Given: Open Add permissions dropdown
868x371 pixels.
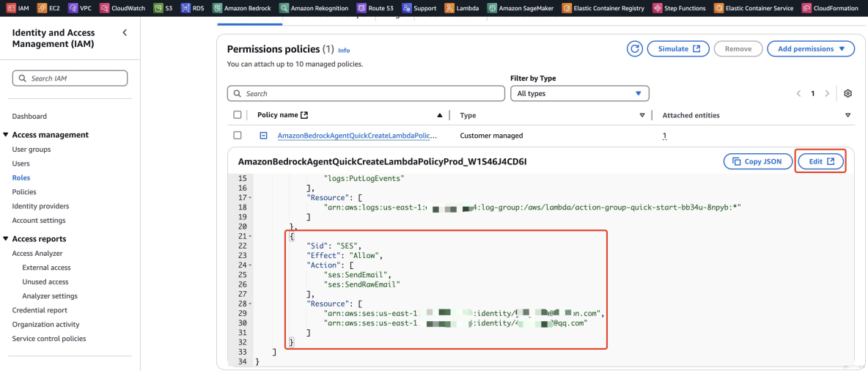Looking at the screenshot, I should coord(810,48).
